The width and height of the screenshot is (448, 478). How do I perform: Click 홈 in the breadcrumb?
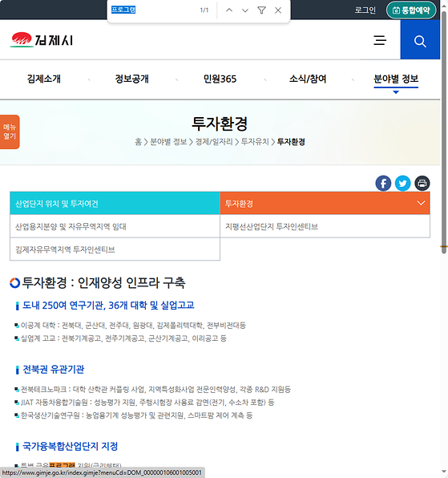[139, 142]
